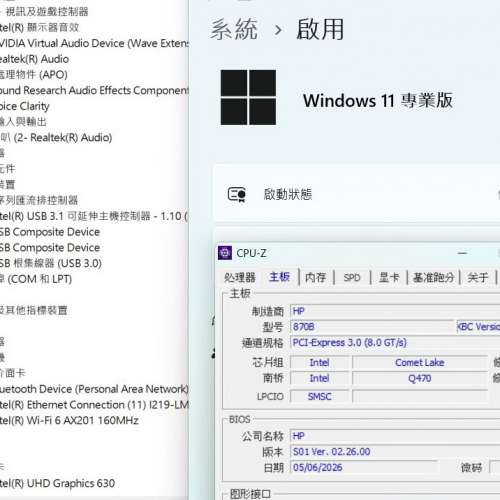Minimize the CPU-Z window
The image size is (500, 500).
point(462,253)
